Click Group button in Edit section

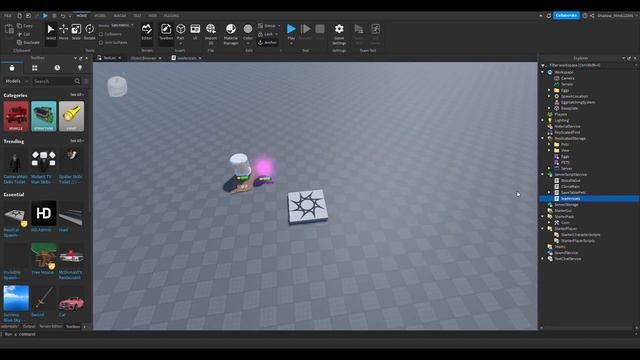point(269,26)
